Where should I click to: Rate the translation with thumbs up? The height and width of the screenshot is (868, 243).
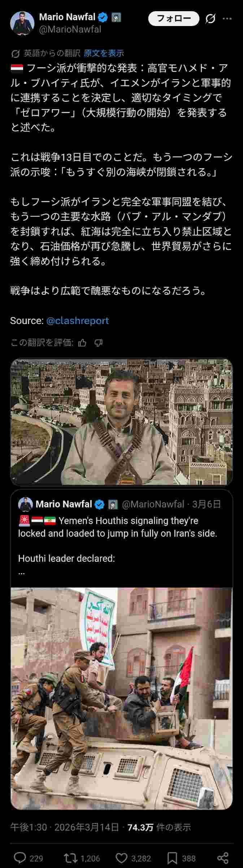pos(82,342)
